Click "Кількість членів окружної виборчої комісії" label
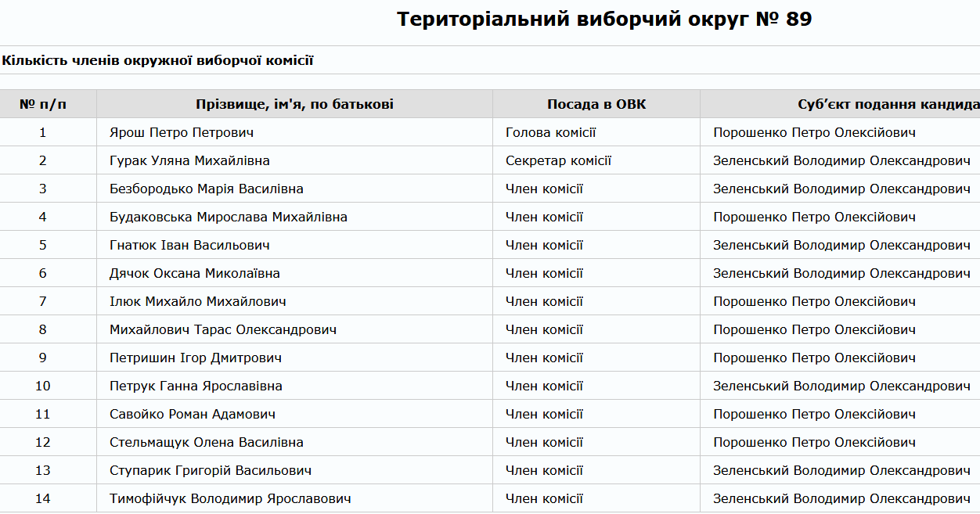The width and height of the screenshot is (980, 514). [x=157, y=60]
